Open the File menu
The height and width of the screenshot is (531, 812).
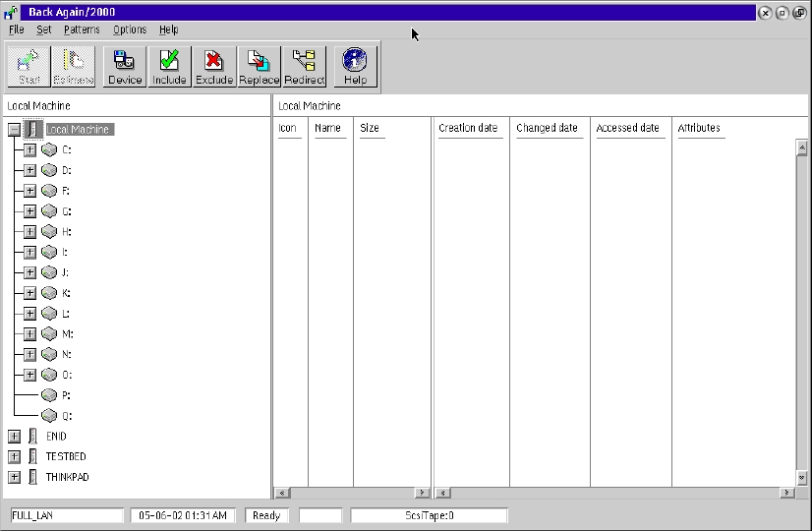click(17, 29)
